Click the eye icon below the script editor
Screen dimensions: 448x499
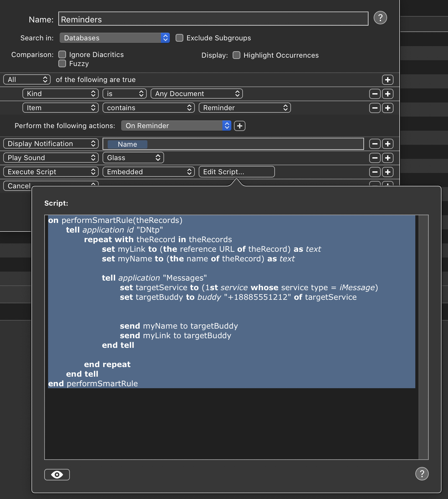(57, 475)
